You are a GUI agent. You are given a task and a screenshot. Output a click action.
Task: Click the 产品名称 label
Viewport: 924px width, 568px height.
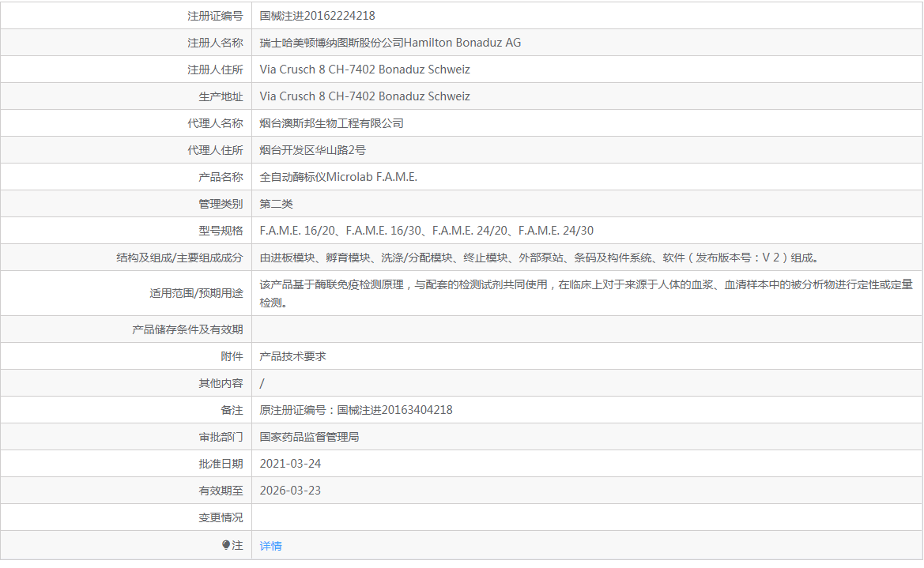(x=221, y=178)
